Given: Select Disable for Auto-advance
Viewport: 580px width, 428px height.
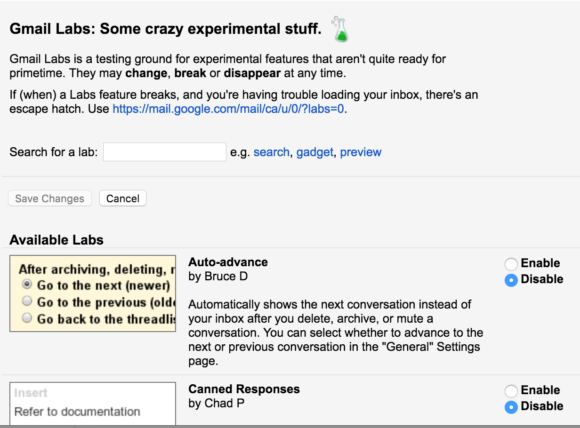Looking at the screenshot, I should click(x=511, y=280).
